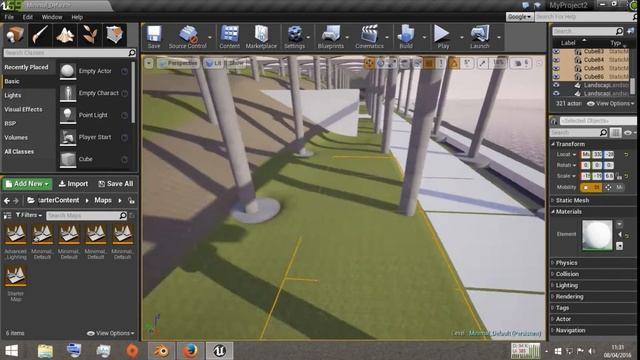Select the Paint mode brush icon
Screen dimensions: 640x360
point(40,35)
